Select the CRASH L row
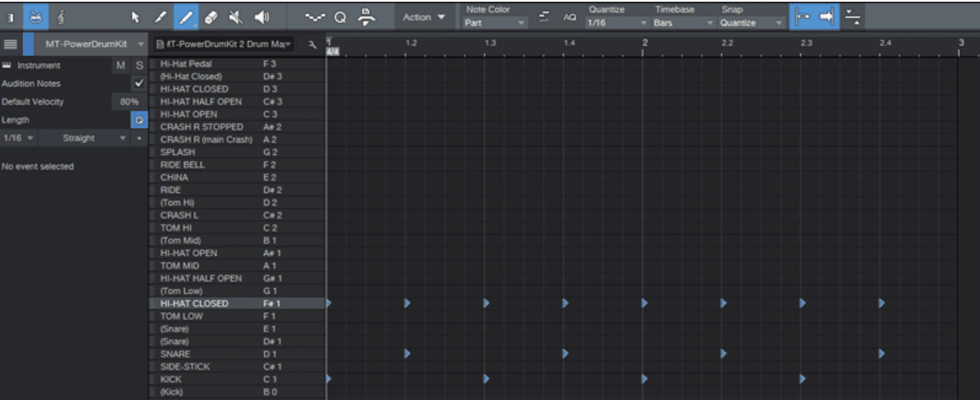This screenshot has height=400, width=980. pyautogui.click(x=237, y=215)
